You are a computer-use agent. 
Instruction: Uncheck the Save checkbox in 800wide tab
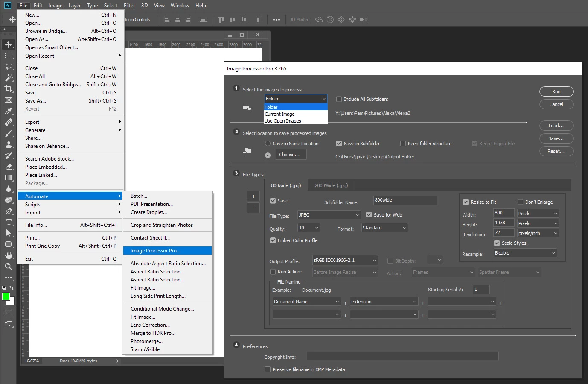[273, 201]
